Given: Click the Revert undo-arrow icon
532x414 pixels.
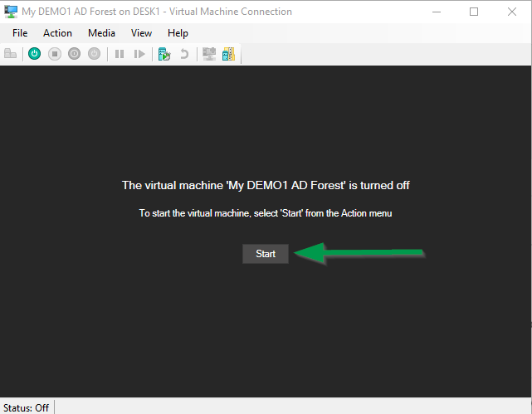Looking at the screenshot, I should click(x=183, y=54).
